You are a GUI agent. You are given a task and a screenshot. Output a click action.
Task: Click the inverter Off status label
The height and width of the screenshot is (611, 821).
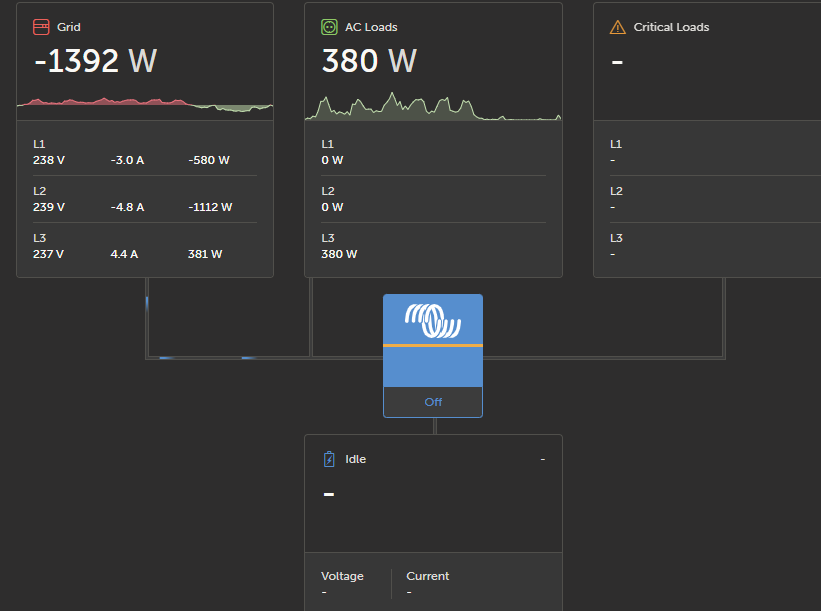pos(433,402)
